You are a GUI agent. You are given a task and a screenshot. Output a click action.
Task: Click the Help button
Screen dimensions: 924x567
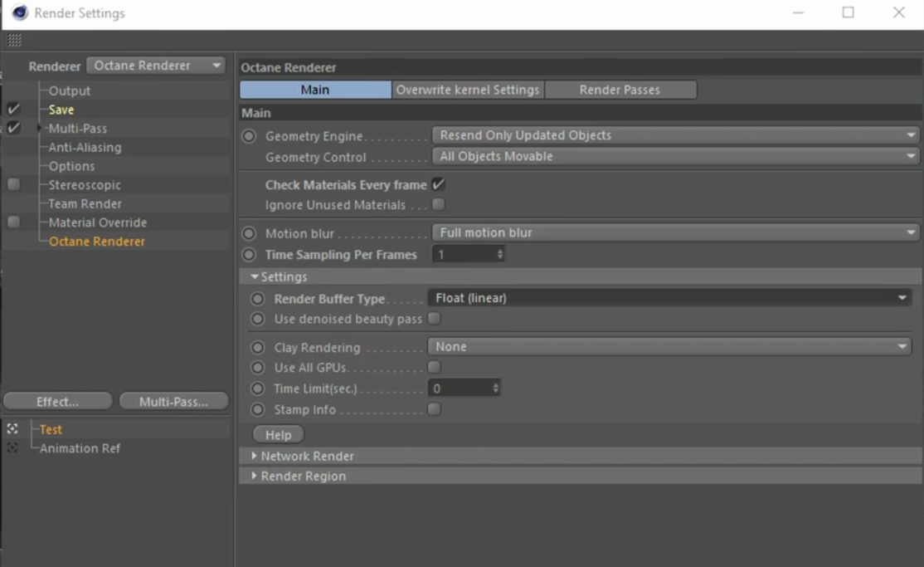pos(278,435)
